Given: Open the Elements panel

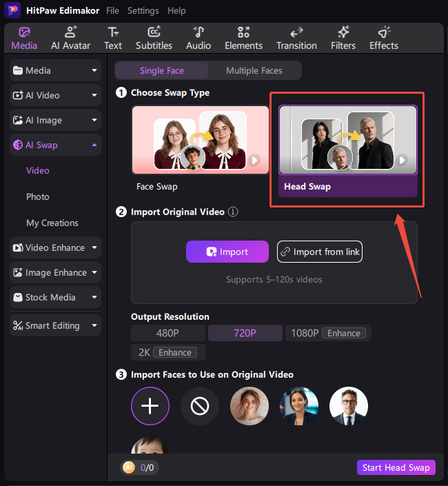Looking at the screenshot, I should coord(243,39).
